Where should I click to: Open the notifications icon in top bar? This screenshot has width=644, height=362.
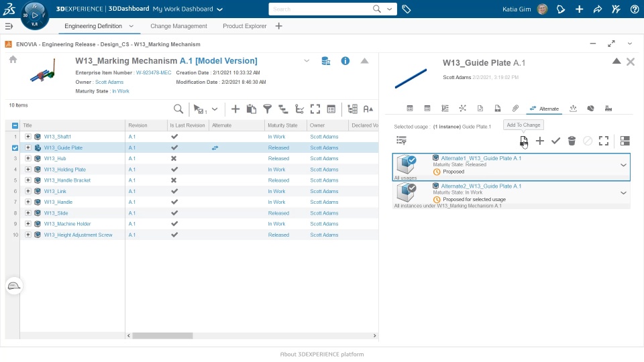click(561, 9)
